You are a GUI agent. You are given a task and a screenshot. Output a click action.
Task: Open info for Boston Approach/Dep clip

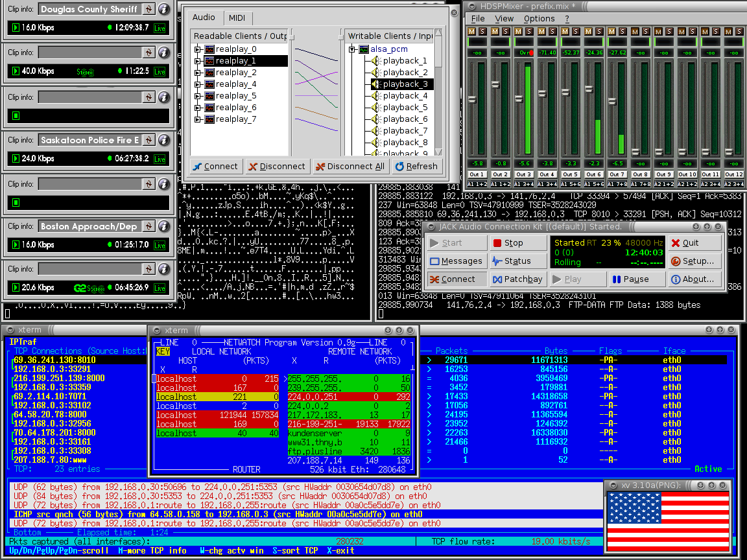pyautogui.click(x=164, y=226)
